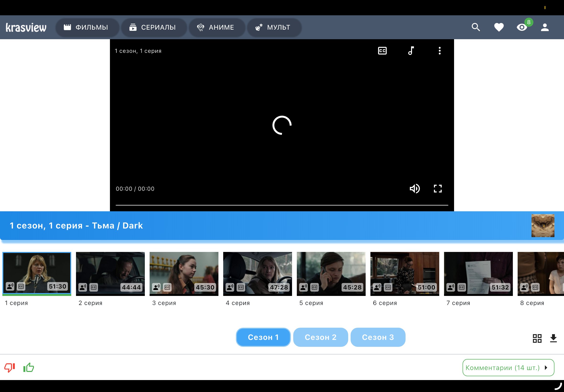Click the green thumbs up like

tap(29, 367)
